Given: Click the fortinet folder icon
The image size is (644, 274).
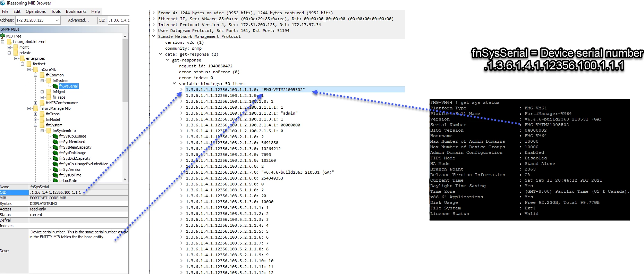Looking at the screenshot, I should pyautogui.click(x=29, y=64).
